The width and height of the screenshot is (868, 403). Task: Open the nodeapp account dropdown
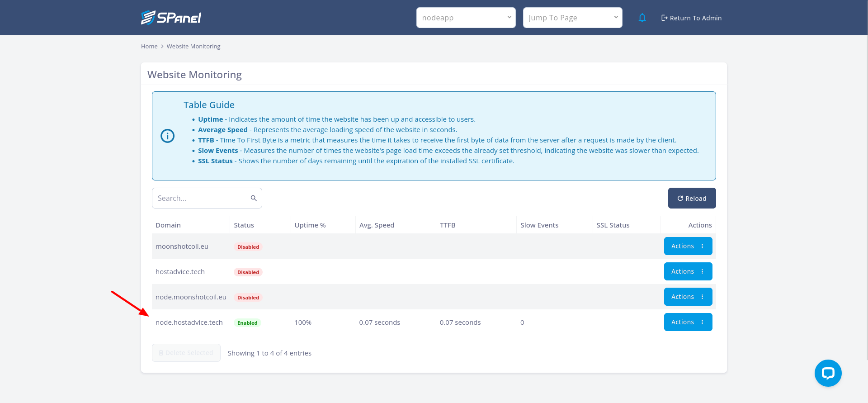click(466, 18)
